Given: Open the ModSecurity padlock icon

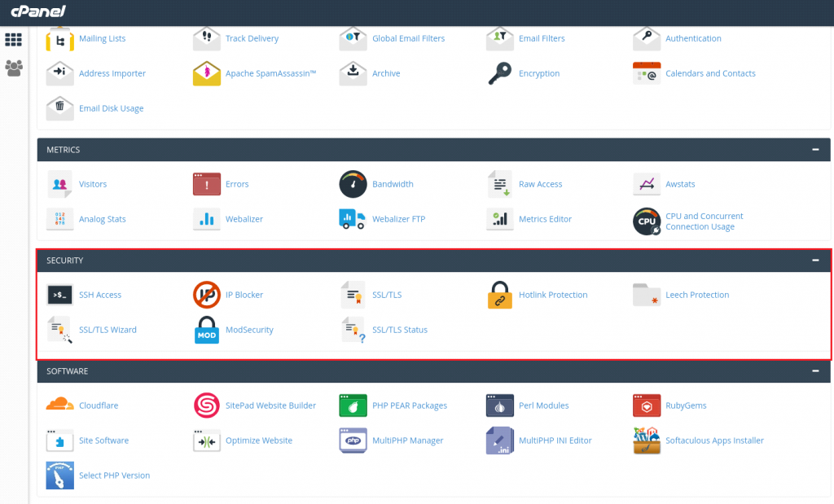Looking at the screenshot, I should click(x=206, y=330).
